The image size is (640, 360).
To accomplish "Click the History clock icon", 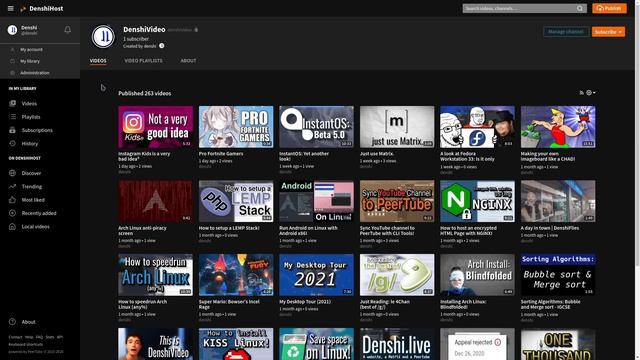I will (13, 144).
